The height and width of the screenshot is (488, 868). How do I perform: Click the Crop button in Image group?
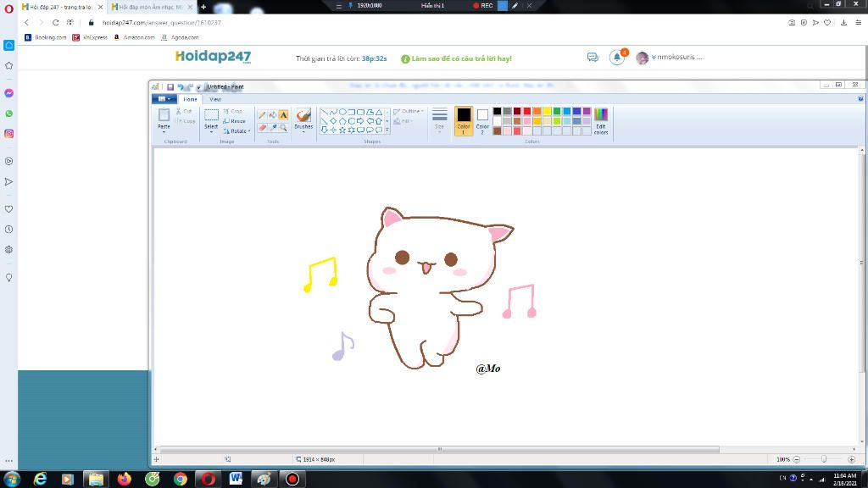[233, 111]
